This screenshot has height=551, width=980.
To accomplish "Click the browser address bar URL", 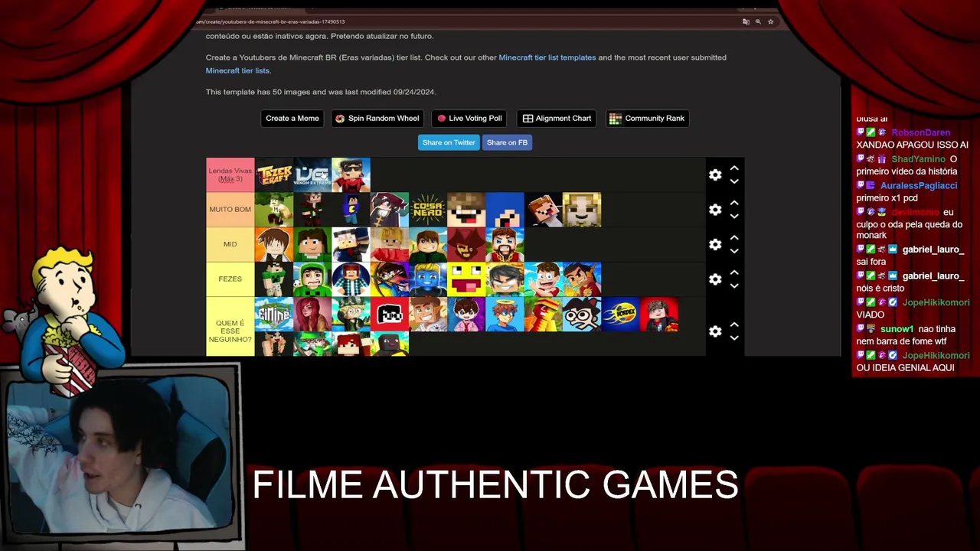I will coord(272,21).
